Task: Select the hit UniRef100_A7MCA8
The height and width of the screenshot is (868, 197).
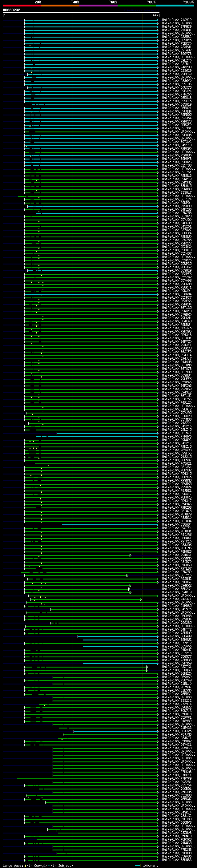Action: pos(177,772)
